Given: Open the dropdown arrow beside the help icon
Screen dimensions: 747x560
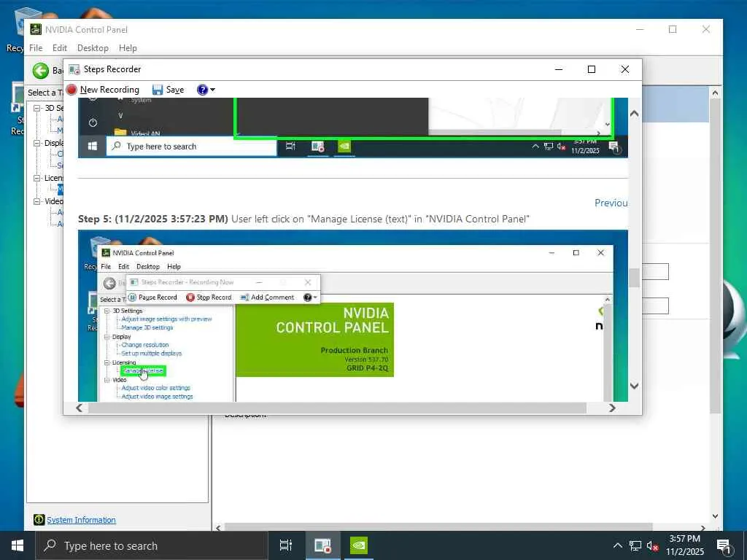Looking at the screenshot, I should tap(212, 90).
